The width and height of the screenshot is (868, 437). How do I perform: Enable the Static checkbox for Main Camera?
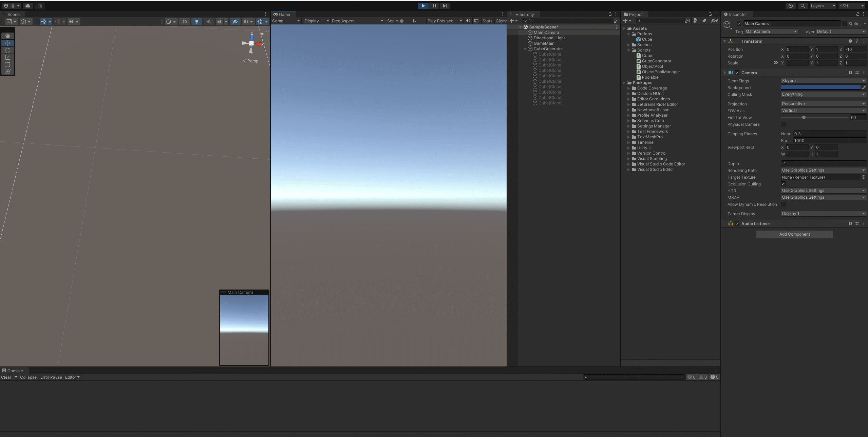tap(844, 23)
